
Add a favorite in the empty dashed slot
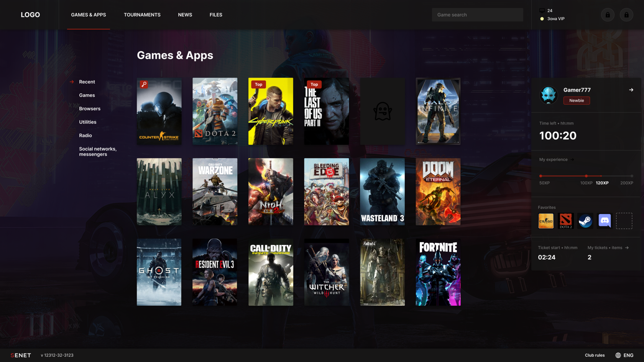[624, 221]
